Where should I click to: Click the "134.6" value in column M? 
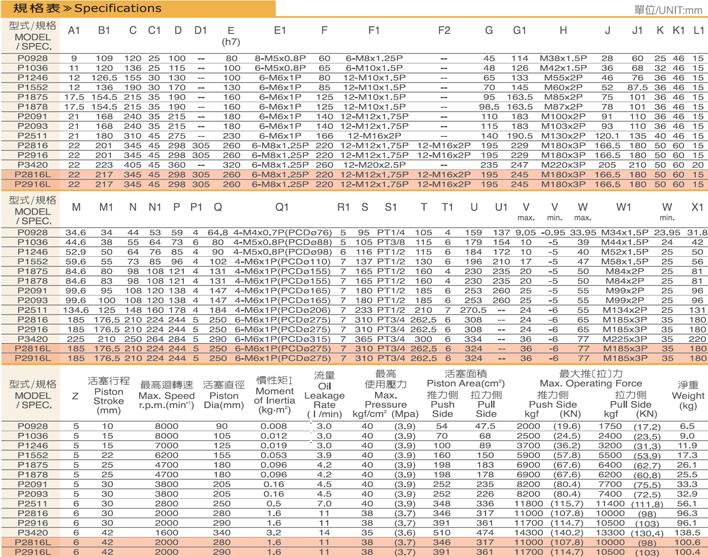click(x=76, y=310)
